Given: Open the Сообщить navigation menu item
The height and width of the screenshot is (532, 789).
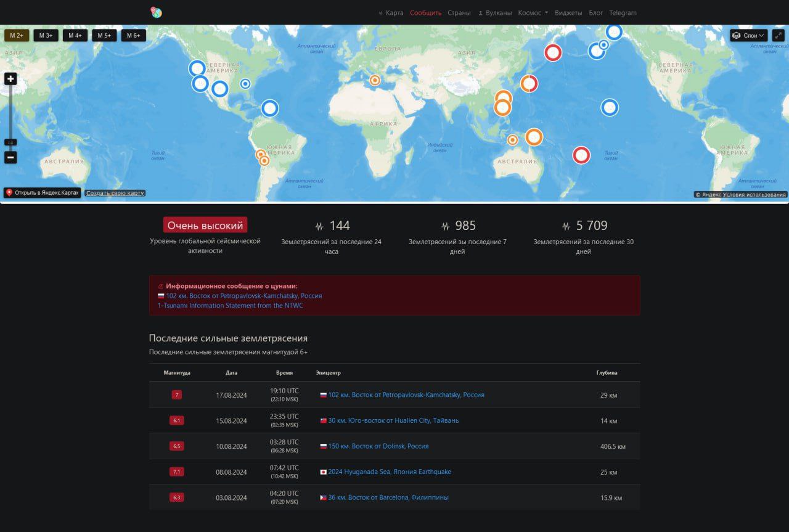Looking at the screenshot, I should tap(425, 13).
